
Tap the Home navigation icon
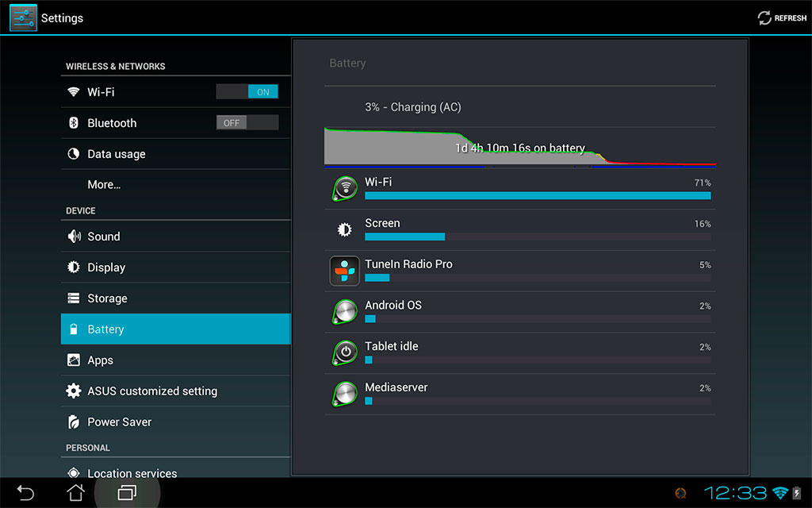[75, 493]
